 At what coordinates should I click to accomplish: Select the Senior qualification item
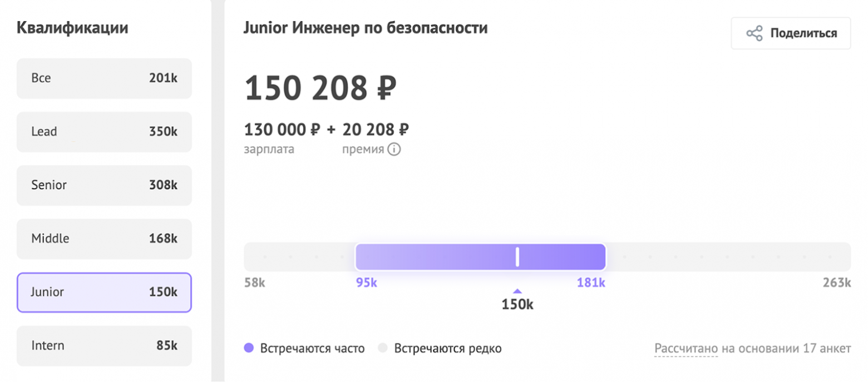[x=103, y=185]
